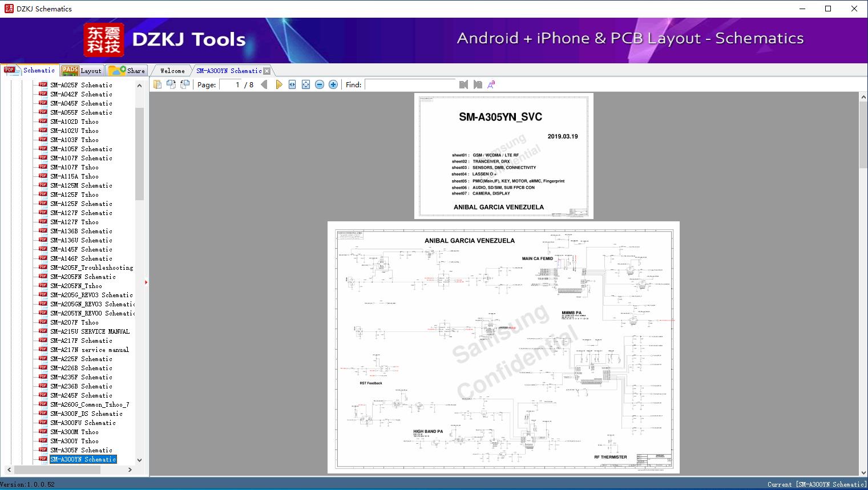Click PDF icon beside SM-A215U SERVICE MANUAL
Viewport: 868px width, 490px height.
pyautogui.click(x=43, y=331)
